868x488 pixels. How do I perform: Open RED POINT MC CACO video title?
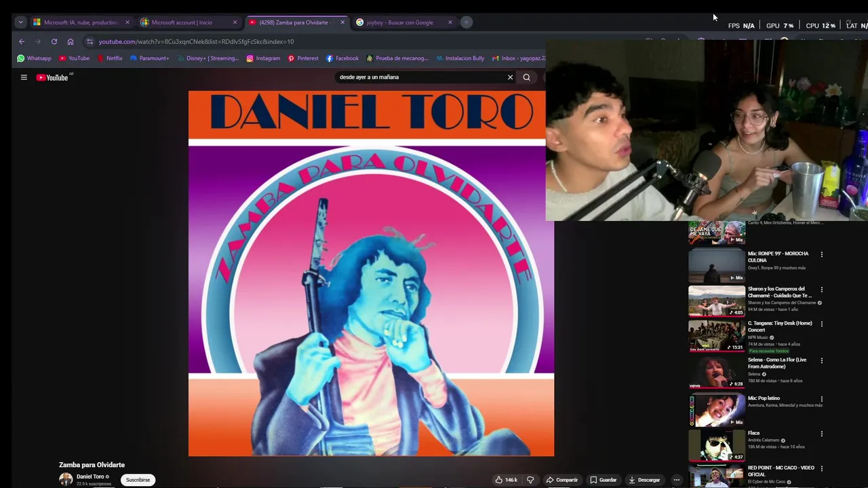(781, 471)
